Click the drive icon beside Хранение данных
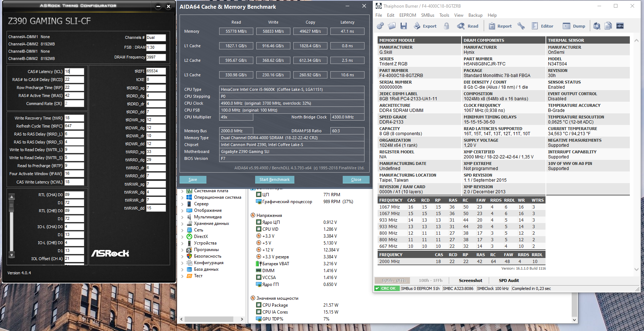This screenshot has height=331, width=644. [189, 223]
